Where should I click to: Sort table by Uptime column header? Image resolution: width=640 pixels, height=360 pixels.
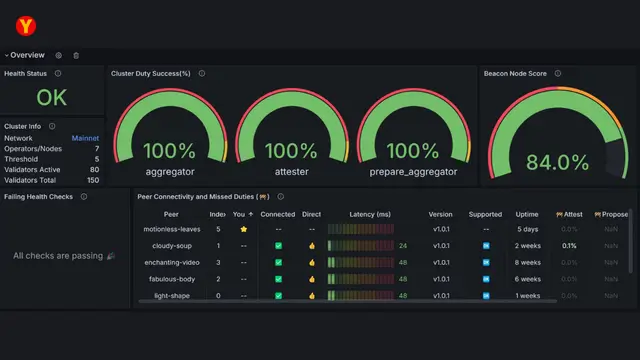(527, 214)
